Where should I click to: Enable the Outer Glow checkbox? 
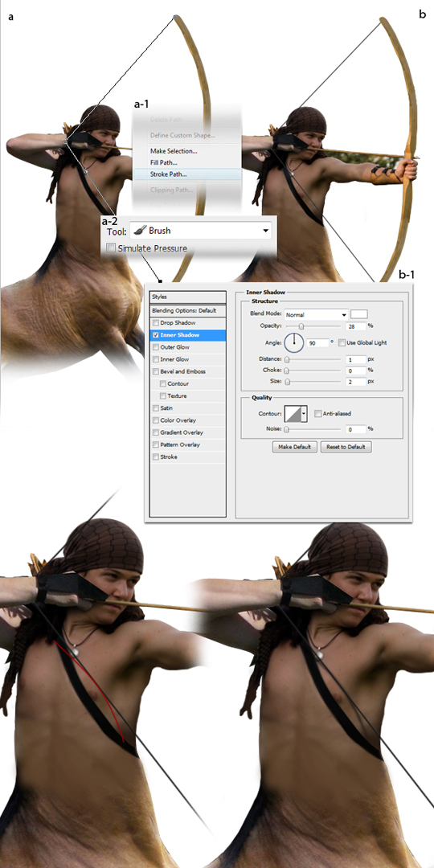click(x=156, y=347)
